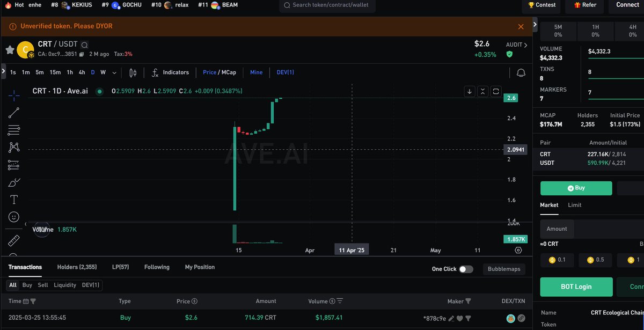Open Bubblemaps button
The height and width of the screenshot is (330, 644).
pyautogui.click(x=504, y=269)
